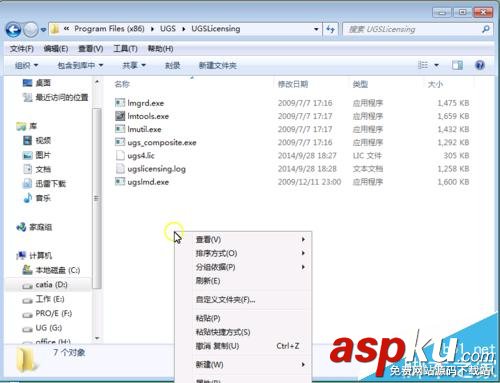Click the UGSLicensing breadcrumb segment

tap(216, 29)
